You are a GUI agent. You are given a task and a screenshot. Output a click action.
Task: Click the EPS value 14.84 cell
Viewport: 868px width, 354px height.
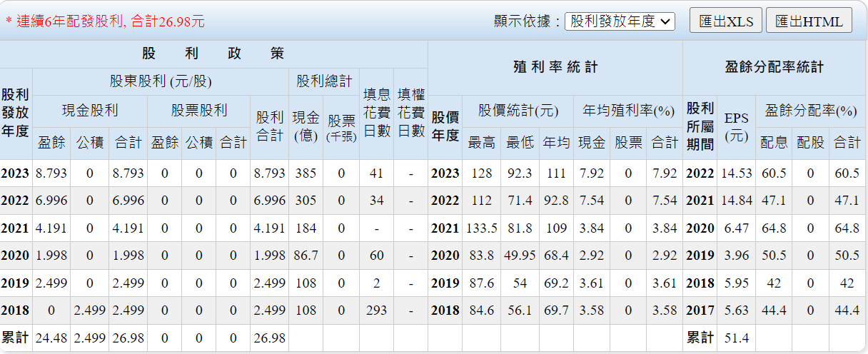736,201
